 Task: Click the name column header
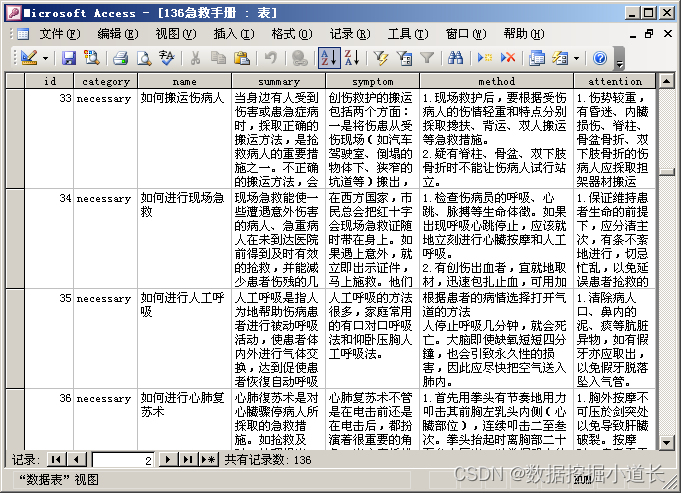click(x=184, y=81)
